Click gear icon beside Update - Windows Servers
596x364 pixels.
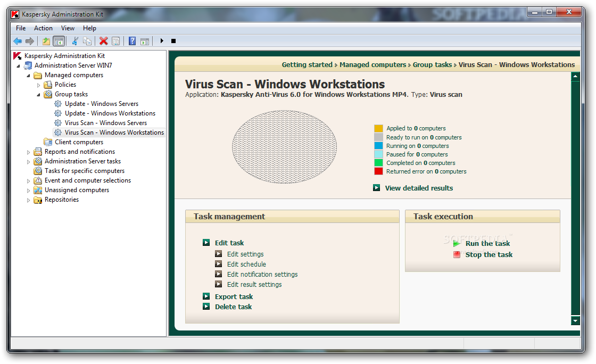(58, 104)
